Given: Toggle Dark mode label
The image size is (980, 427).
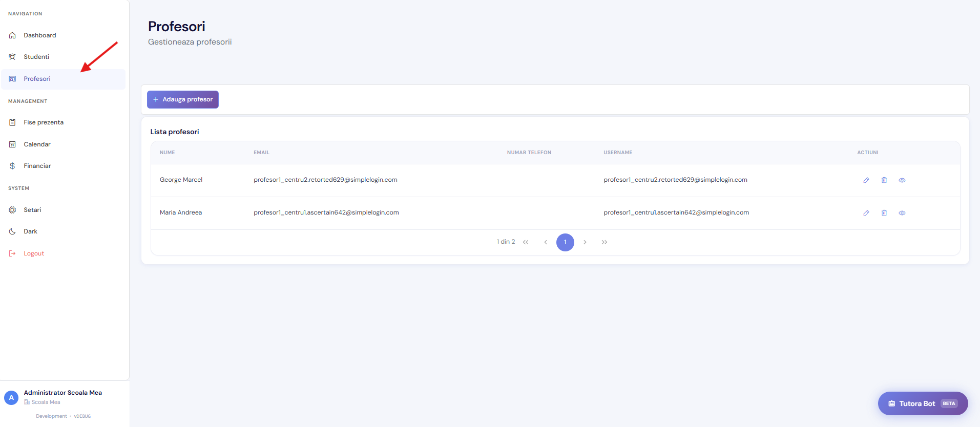Looking at the screenshot, I should point(30,231).
